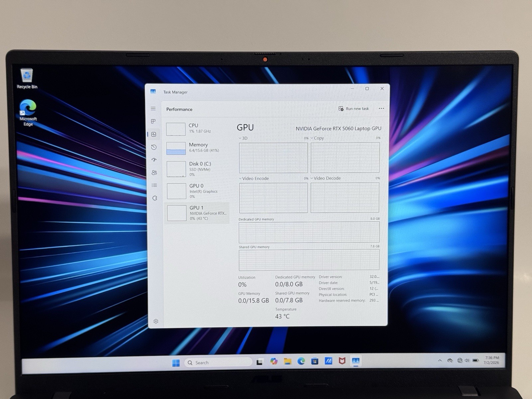Viewport: 532px width, 399px height.
Task: Select Disk 0 (C:) in performance list
Action: 197,169
